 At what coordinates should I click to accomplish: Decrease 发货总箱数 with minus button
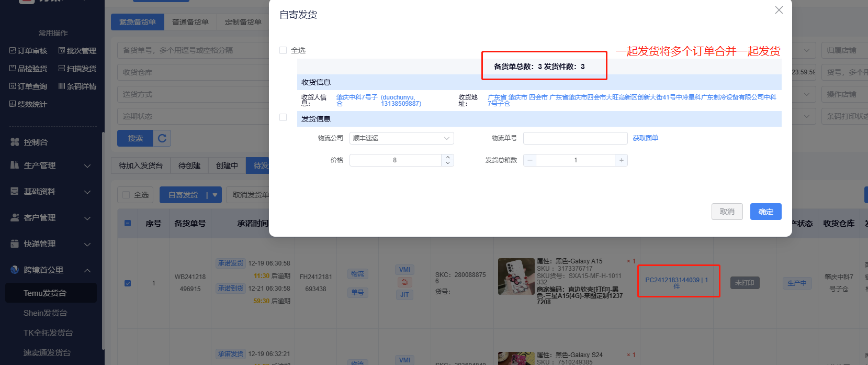(x=530, y=160)
